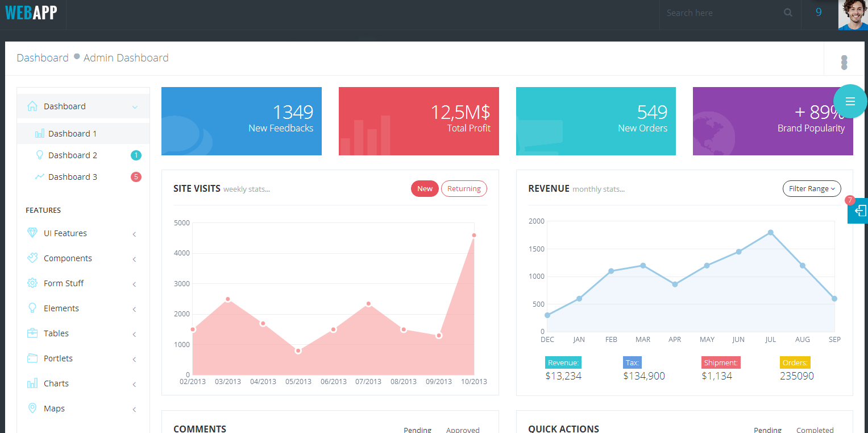868x433 pixels.
Task: Click the yellow Orders legend label
Action: click(795, 362)
